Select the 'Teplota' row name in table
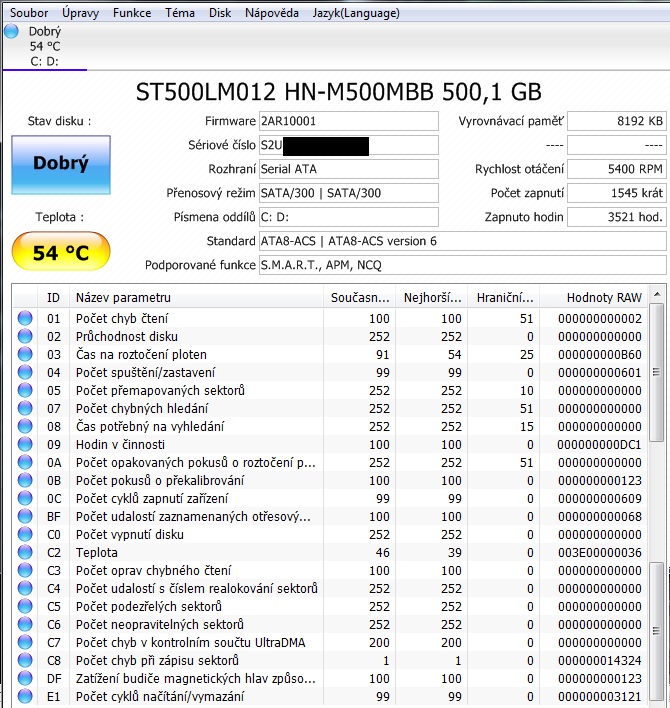 [97, 552]
